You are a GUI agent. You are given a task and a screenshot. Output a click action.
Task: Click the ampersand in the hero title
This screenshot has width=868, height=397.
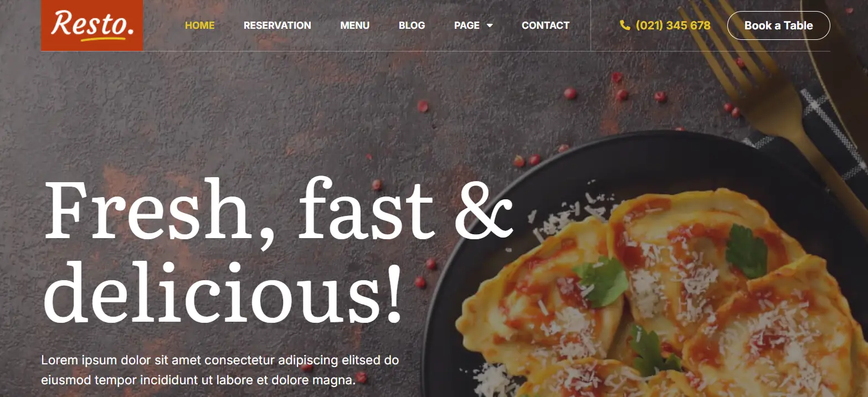click(x=483, y=211)
